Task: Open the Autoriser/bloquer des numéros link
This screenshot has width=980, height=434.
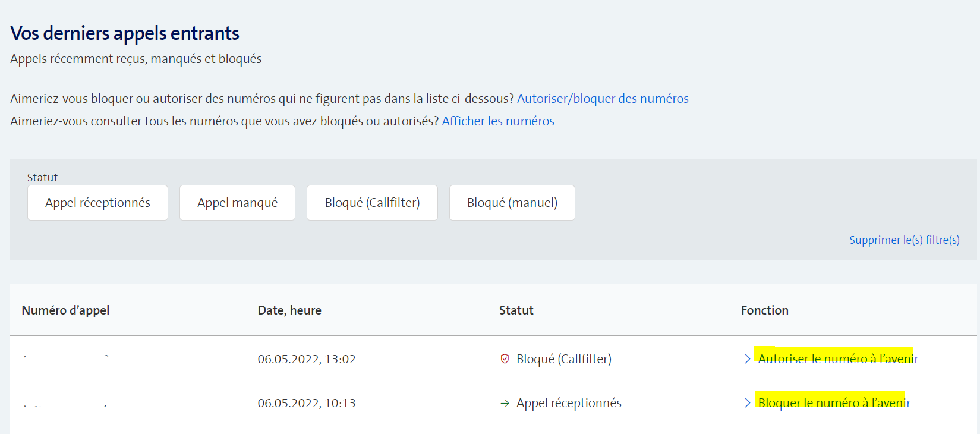Action: (x=603, y=99)
